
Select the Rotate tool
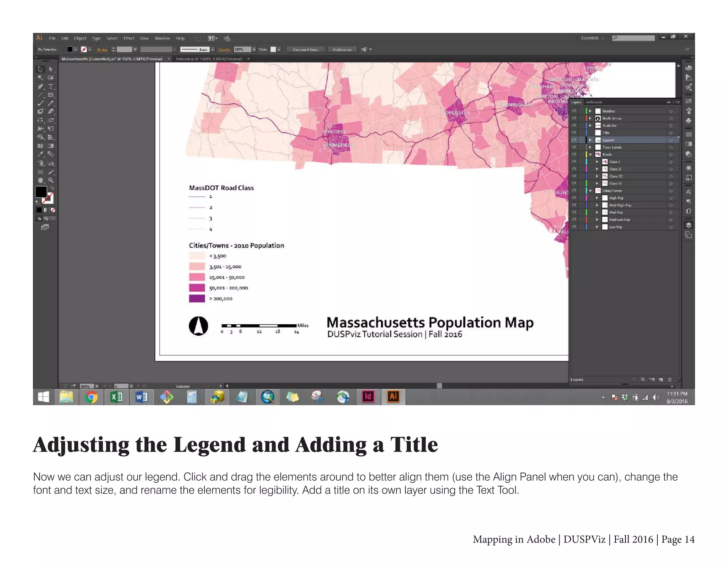pos(41,120)
